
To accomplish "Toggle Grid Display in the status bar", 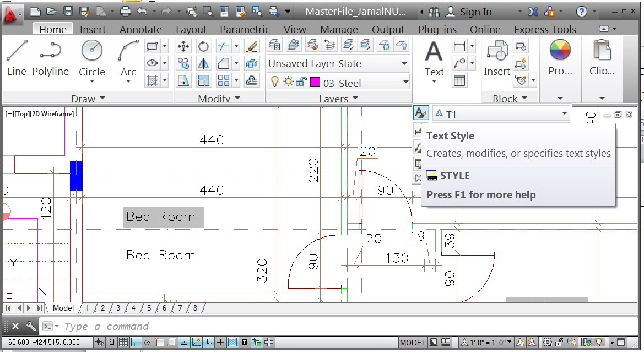I will (123, 342).
